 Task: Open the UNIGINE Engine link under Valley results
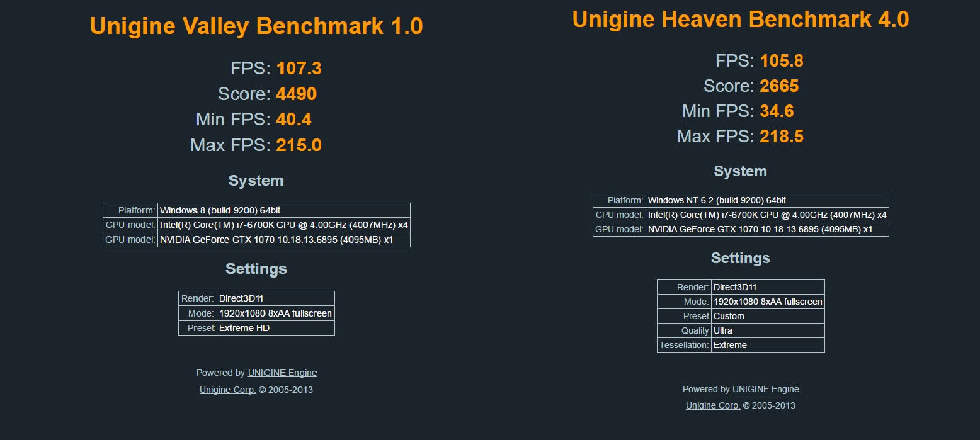[x=283, y=373]
